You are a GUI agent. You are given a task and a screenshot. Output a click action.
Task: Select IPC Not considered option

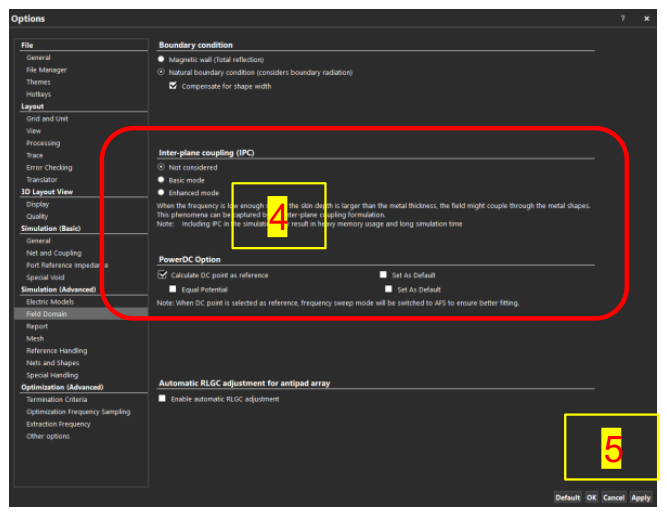point(161,167)
